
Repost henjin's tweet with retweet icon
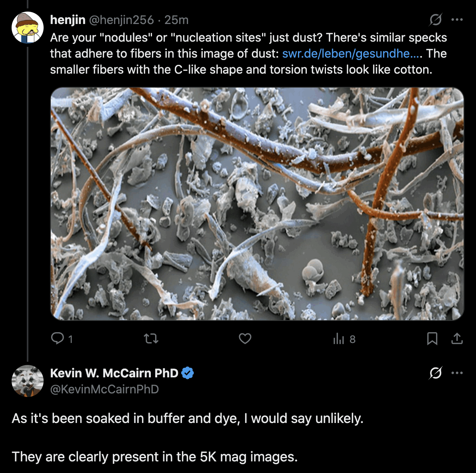151,339
